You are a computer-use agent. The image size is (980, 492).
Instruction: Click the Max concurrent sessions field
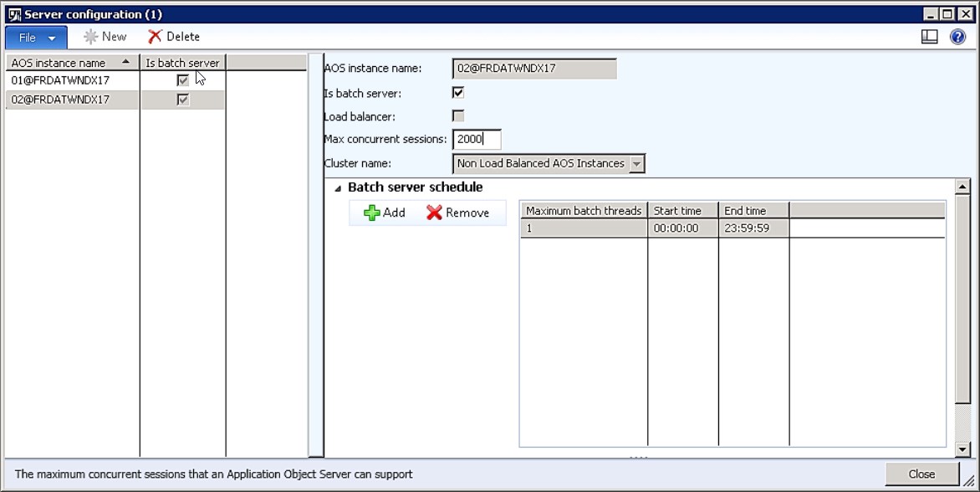pos(477,139)
